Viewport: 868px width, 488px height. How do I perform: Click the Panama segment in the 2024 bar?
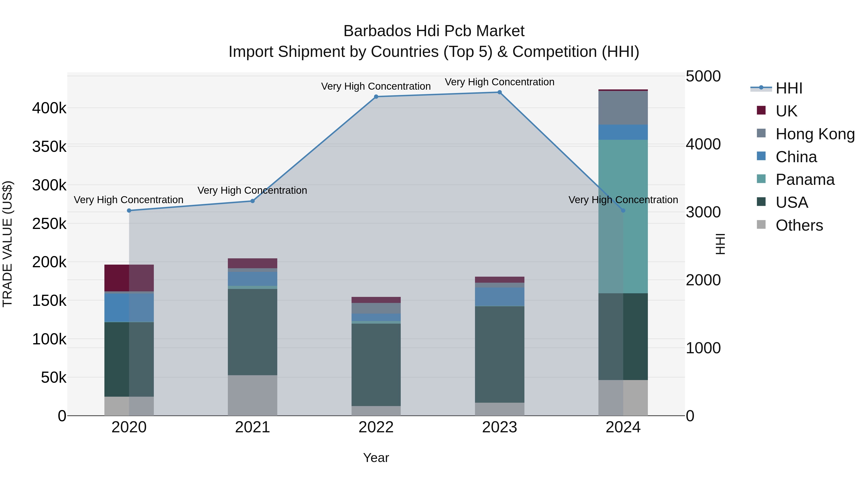coord(623,217)
